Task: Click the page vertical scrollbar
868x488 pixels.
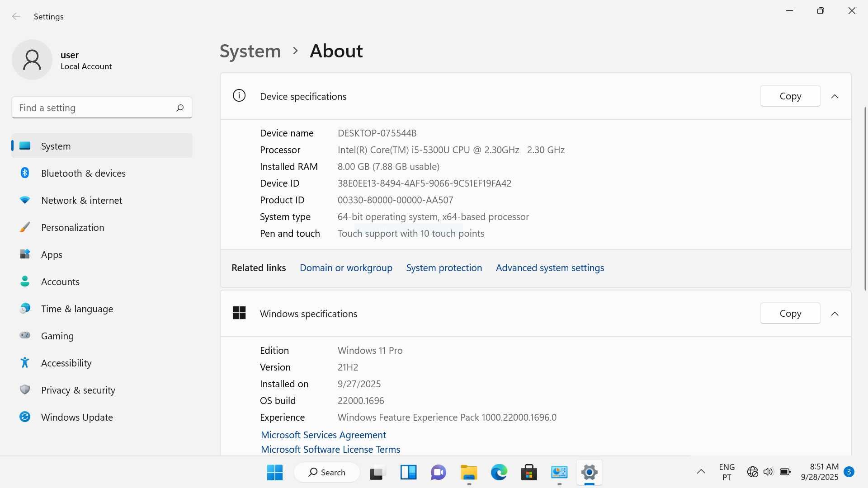Action: 865,199
